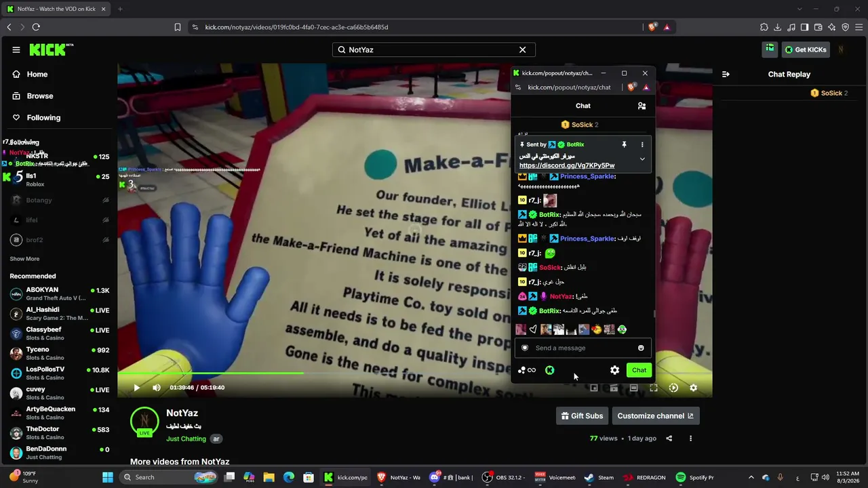Expand the pinned message chevron

tap(642, 159)
